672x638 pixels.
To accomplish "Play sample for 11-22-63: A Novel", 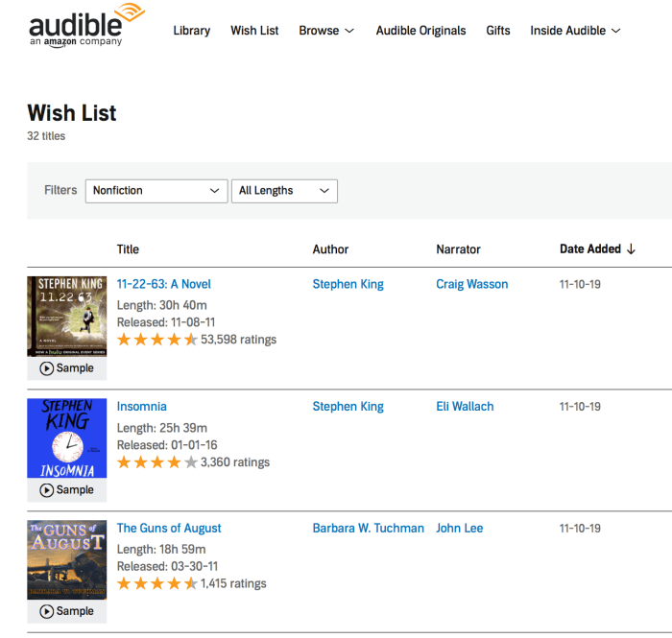I will pyautogui.click(x=67, y=368).
